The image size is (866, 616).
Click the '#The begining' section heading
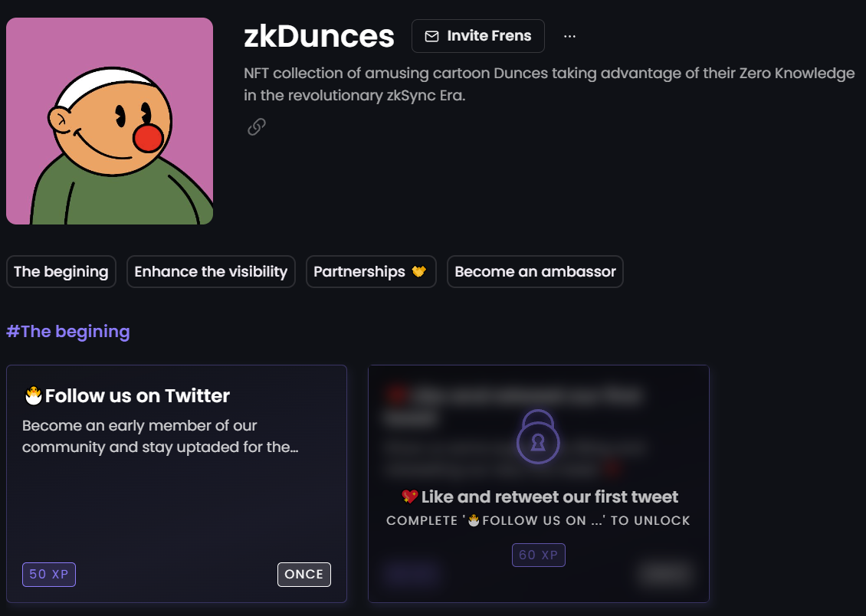click(x=68, y=331)
